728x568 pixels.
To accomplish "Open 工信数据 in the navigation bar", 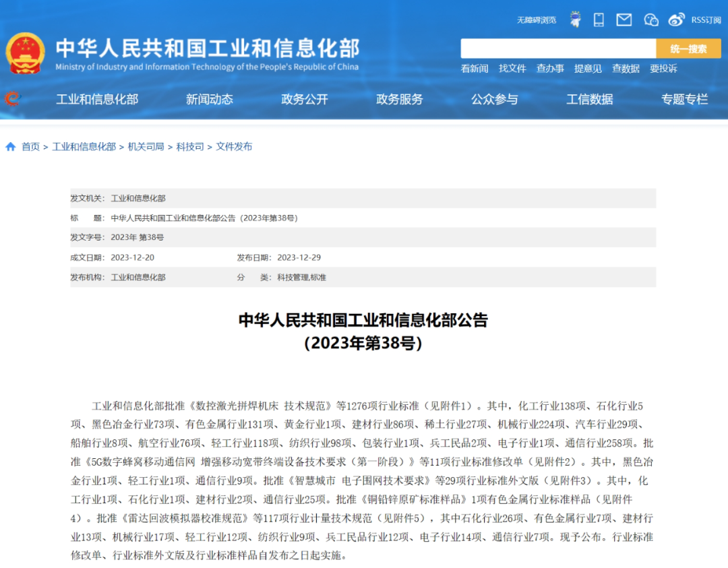I will click(x=590, y=100).
